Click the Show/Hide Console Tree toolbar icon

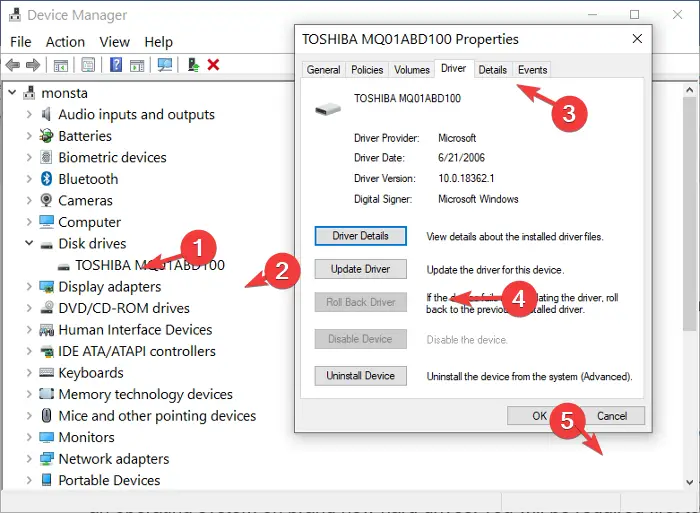[61, 65]
